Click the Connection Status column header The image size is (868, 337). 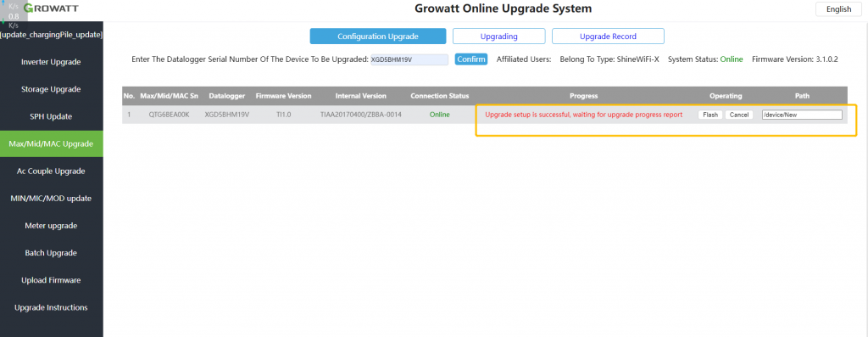(440, 96)
